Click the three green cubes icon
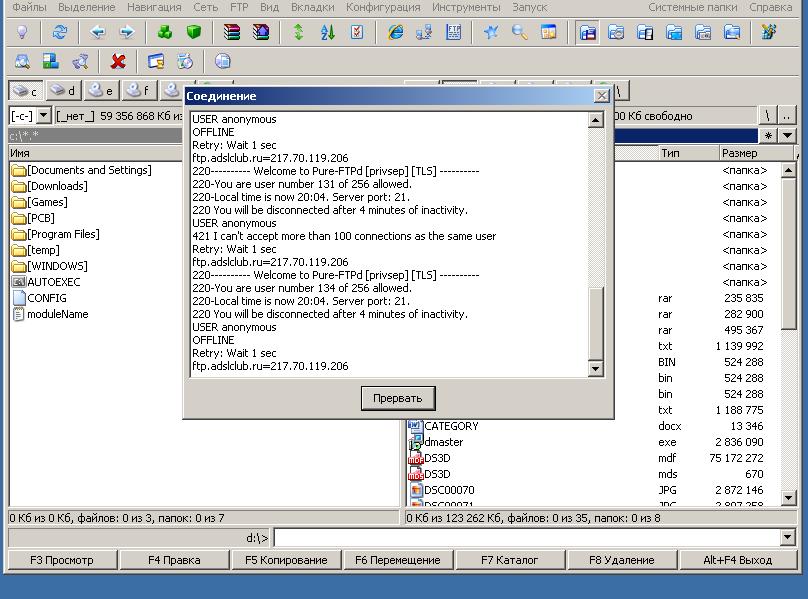This screenshot has height=599, width=808. point(164,32)
